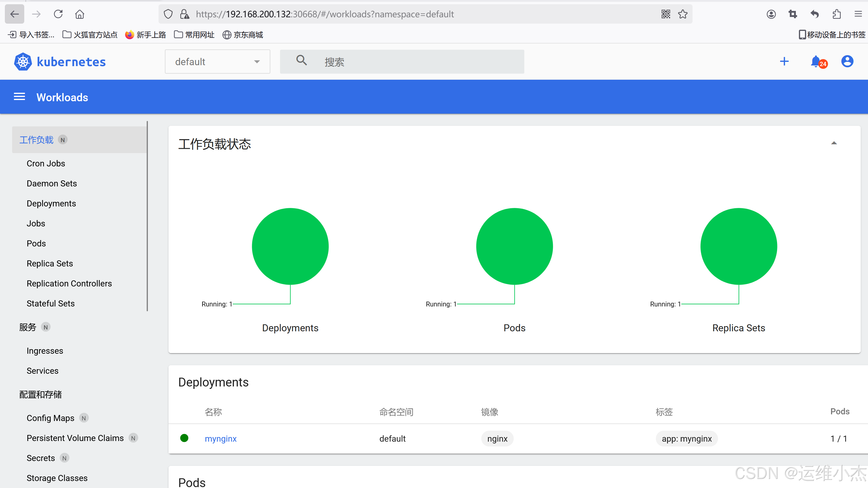
Task: Click the Kubernetes logo icon
Action: click(23, 62)
